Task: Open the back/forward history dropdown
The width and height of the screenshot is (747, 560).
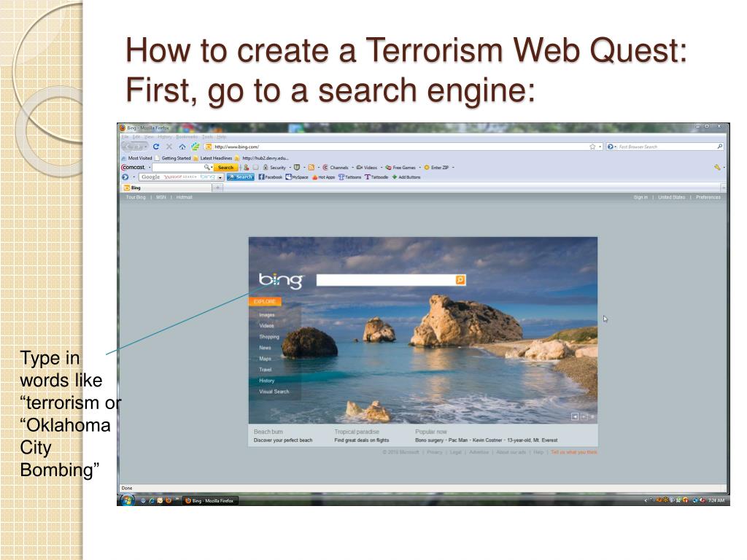Action: [146, 147]
